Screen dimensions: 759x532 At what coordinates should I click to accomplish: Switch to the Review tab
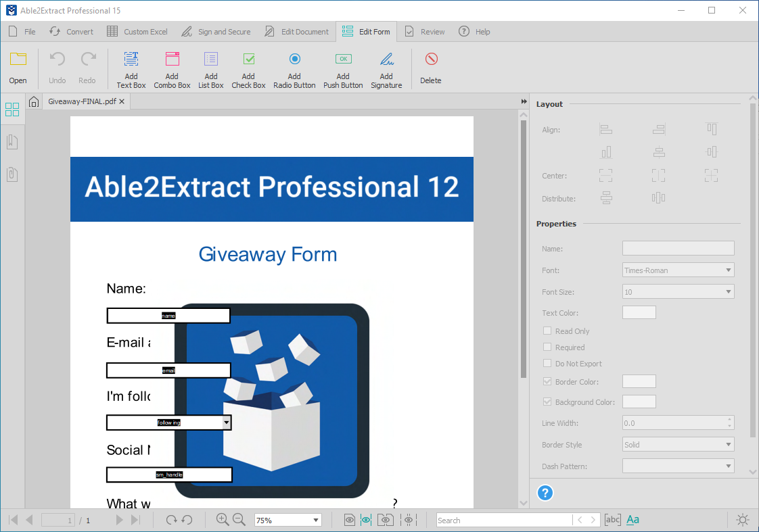(x=425, y=32)
